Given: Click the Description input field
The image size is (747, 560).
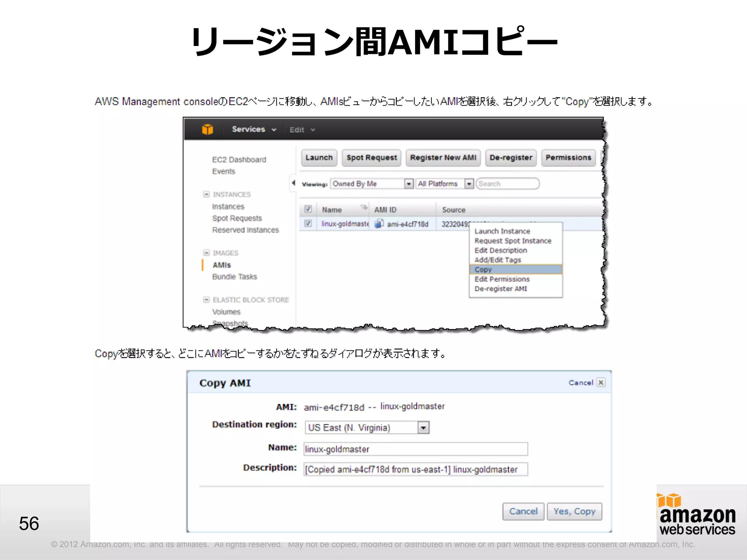Looking at the screenshot, I should [415, 469].
